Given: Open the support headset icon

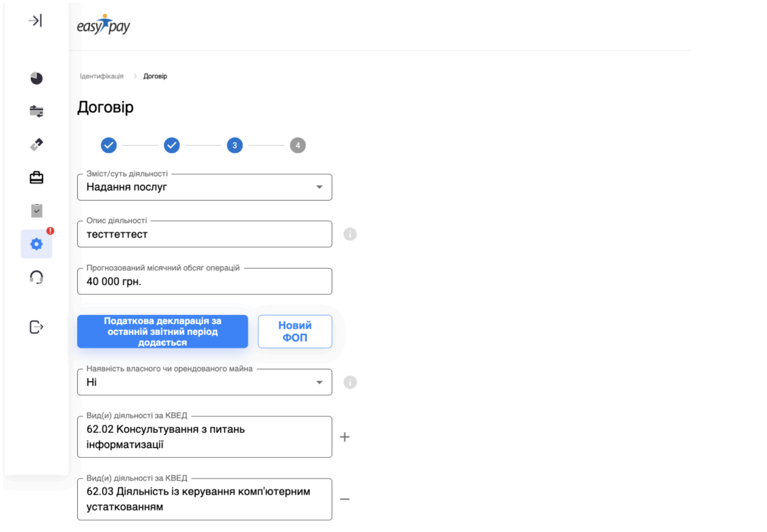Looking at the screenshot, I should (x=37, y=277).
